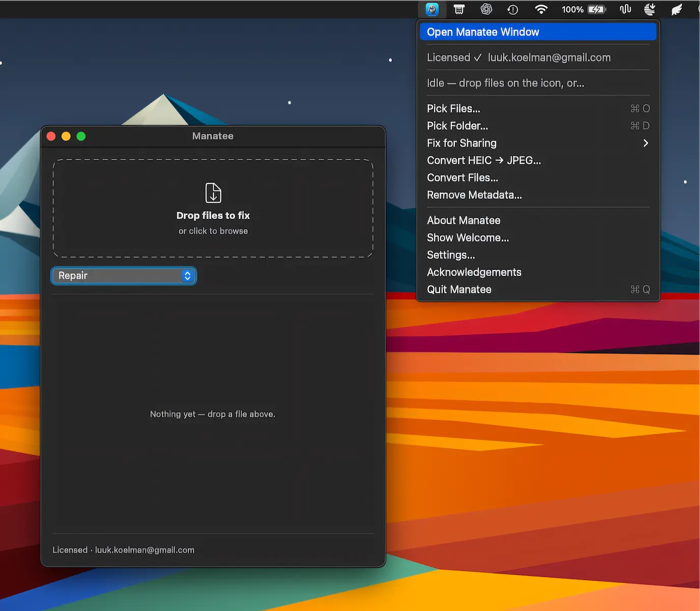Select Remove Metadata… menu item
The image size is (700, 611).
pos(538,195)
